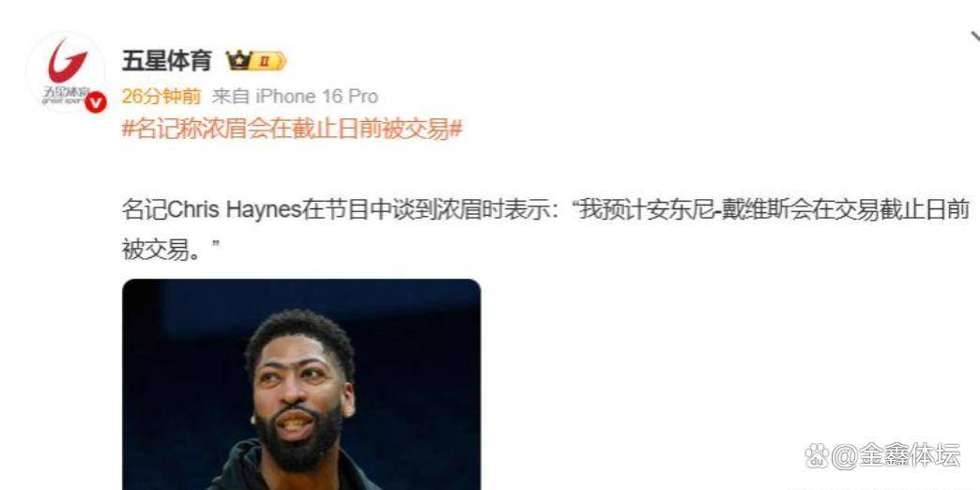Click the gold crown membership icon
The width and height of the screenshot is (980, 490).
click(238, 61)
